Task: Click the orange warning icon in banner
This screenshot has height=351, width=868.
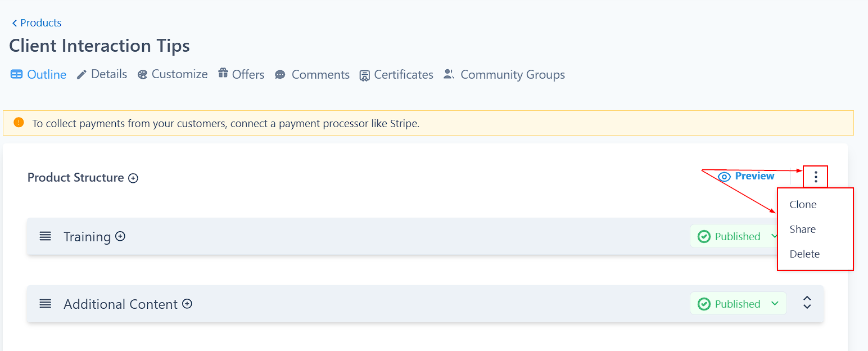Action: pos(19,122)
